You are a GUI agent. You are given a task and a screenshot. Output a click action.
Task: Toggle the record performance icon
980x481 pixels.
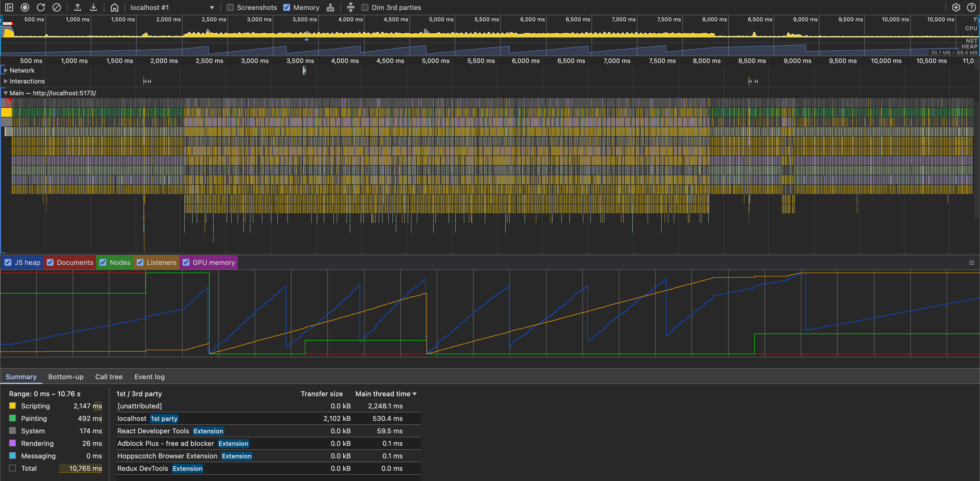(25, 7)
